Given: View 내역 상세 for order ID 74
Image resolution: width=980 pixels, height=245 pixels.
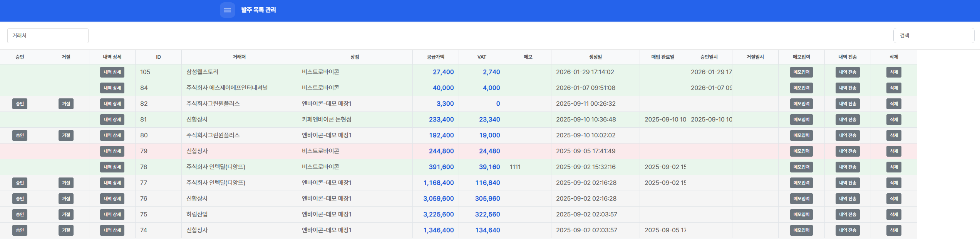Looking at the screenshot, I should tap(112, 230).
